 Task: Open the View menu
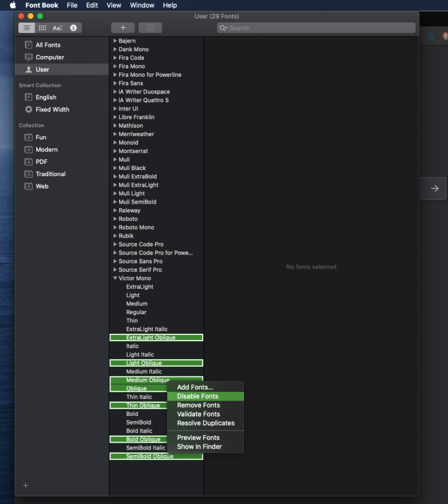[x=114, y=5]
